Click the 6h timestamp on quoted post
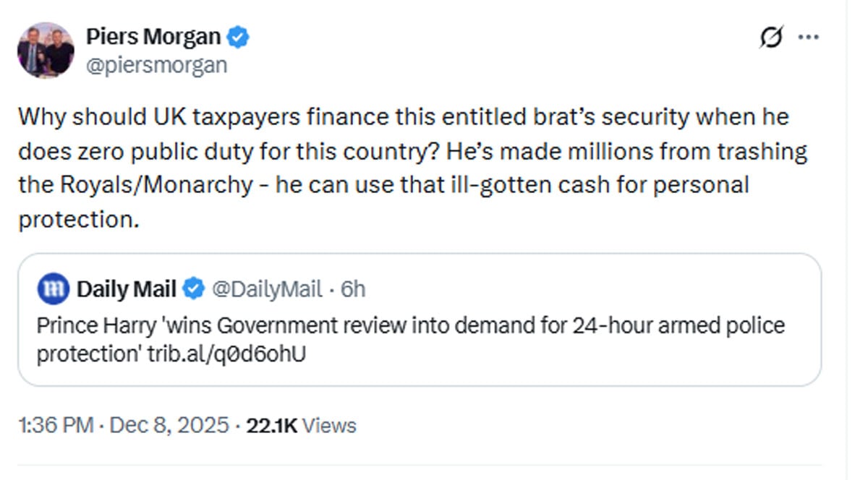This screenshot has width=868, height=480. [353, 289]
